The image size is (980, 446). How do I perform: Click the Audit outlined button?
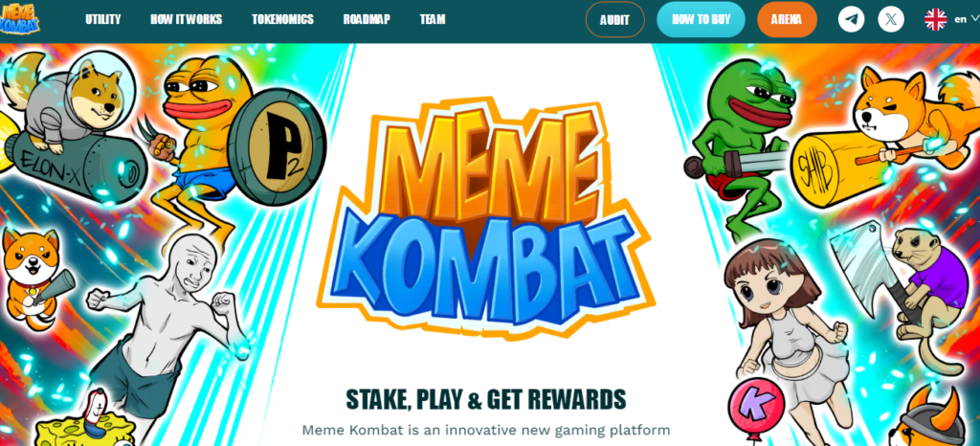[x=614, y=20]
